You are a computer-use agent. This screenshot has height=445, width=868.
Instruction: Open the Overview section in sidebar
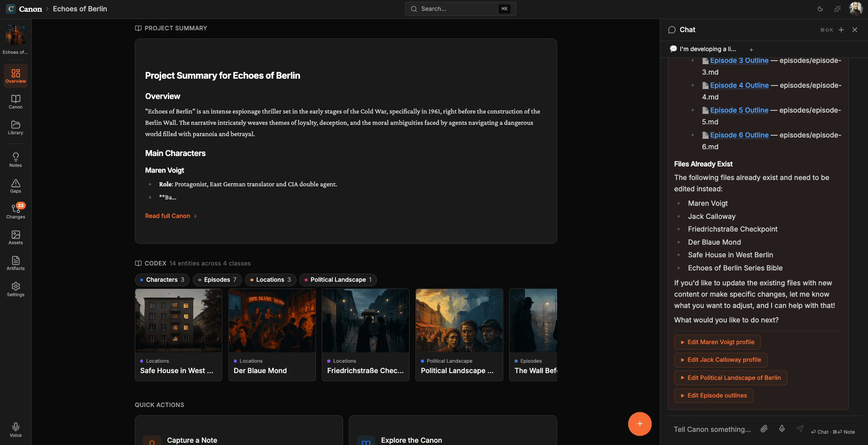(16, 76)
